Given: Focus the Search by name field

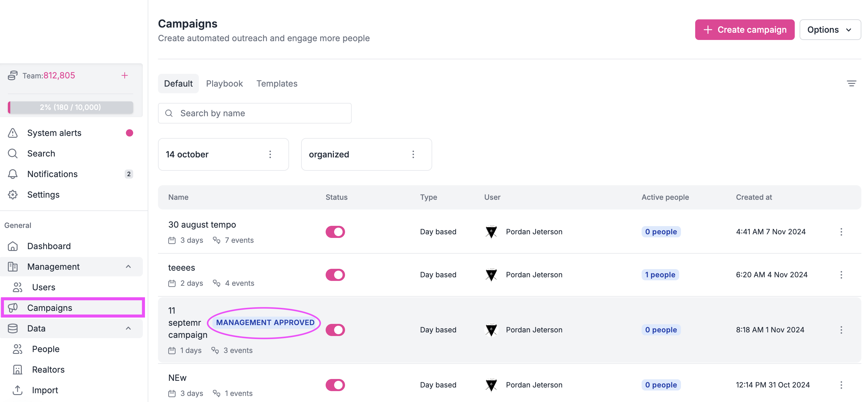Looking at the screenshot, I should click(x=255, y=113).
